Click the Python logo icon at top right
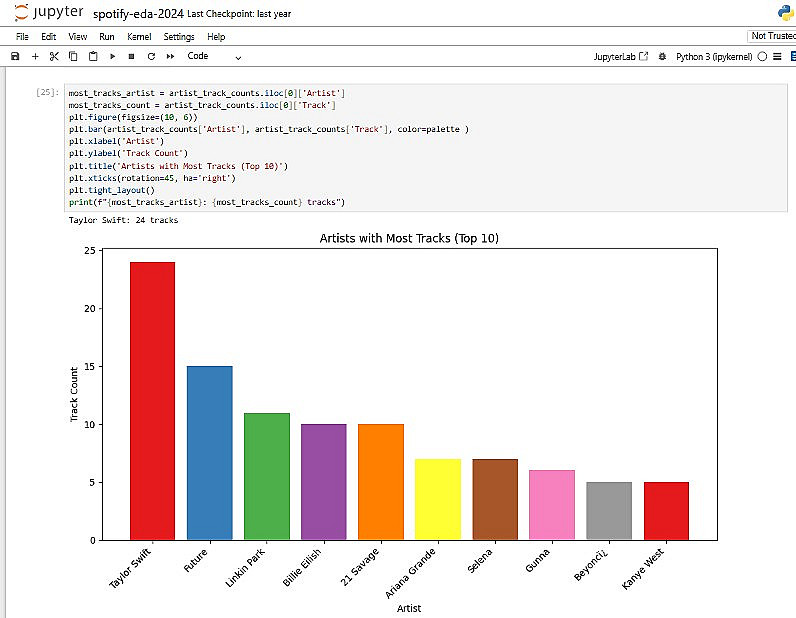The width and height of the screenshot is (796, 618). pos(786,12)
